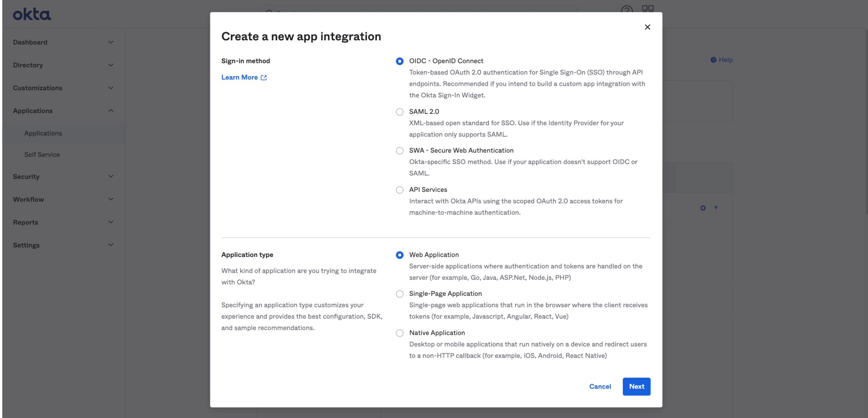Select Native Application radio button
The height and width of the screenshot is (418, 868).
[x=399, y=333]
